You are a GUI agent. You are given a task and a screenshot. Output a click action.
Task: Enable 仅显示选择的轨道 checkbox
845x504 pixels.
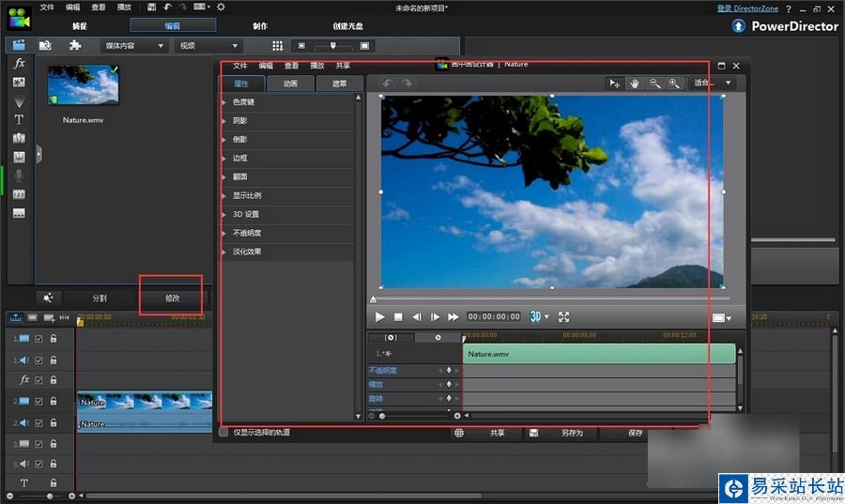[x=223, y=433]
